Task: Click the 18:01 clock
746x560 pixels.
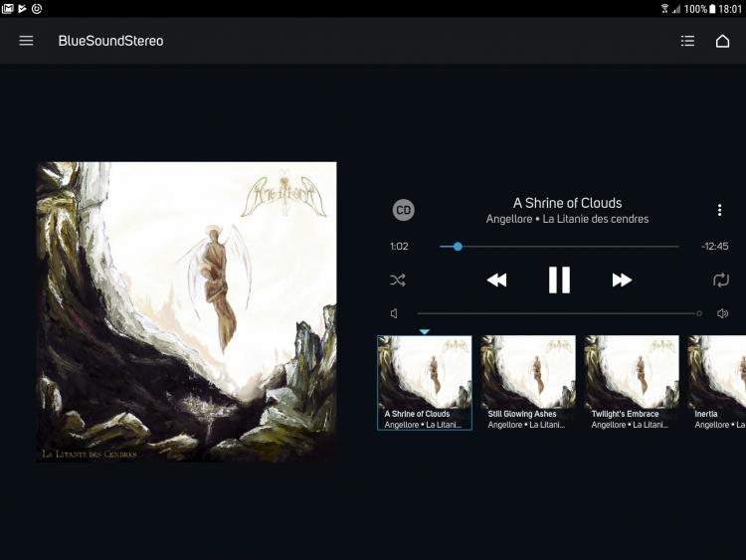Action: [730, 9]
